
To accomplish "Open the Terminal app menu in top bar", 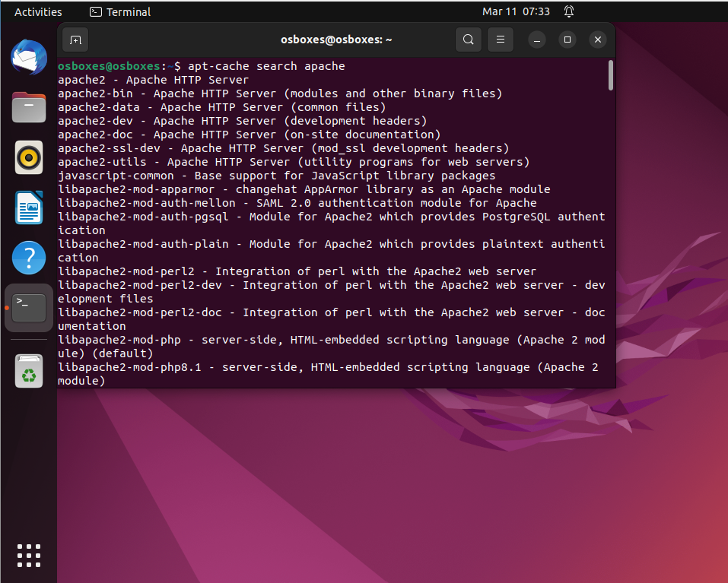I will coord(120,12).
